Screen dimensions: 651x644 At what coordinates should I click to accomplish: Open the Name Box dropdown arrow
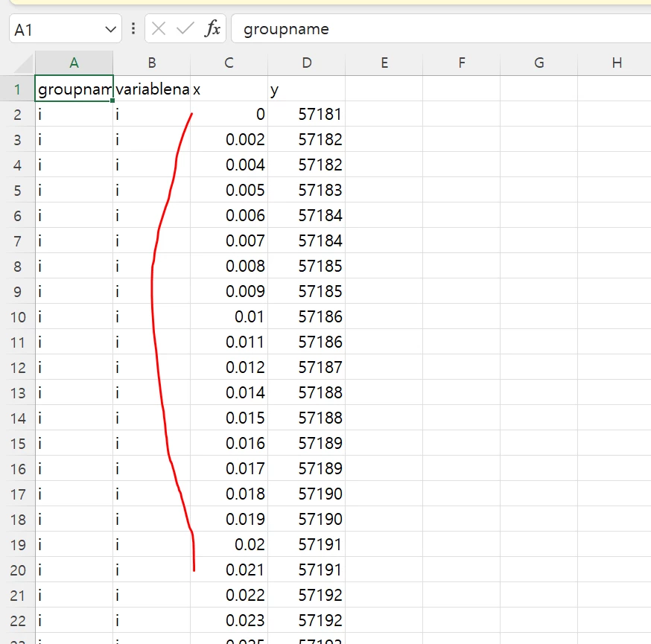[x=110, y=30]
